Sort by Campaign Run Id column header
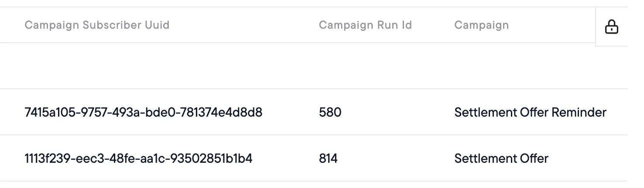 [365, 25]
